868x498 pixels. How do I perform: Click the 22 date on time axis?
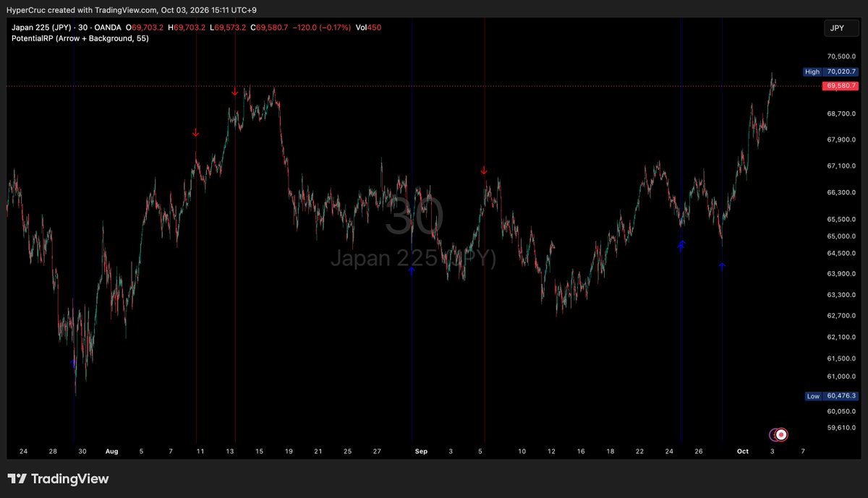[640, 451]
